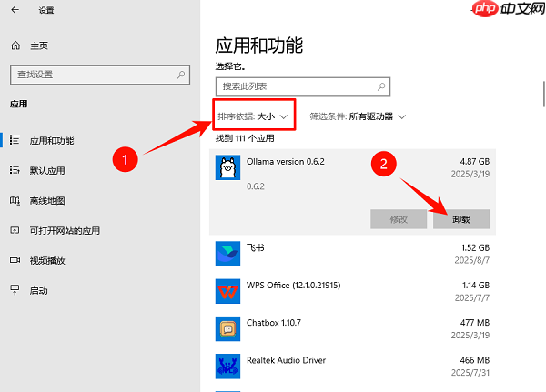Click the 设置 window title
Image resolution: width=546 pixels, height=392 pixels.
tap(46, 10)
